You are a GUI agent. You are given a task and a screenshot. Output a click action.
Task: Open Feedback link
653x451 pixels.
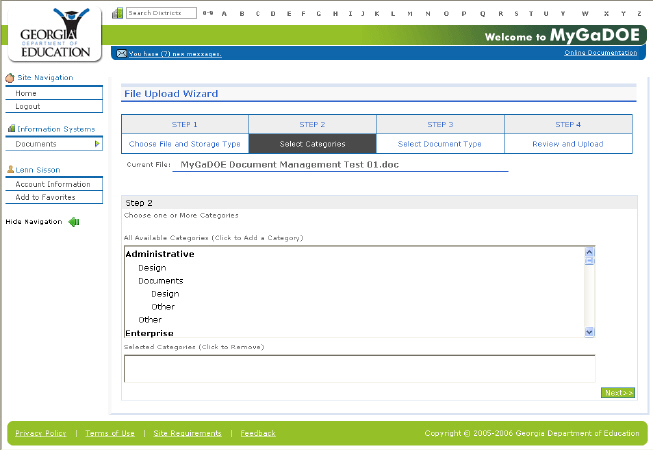tap(258, 433)
